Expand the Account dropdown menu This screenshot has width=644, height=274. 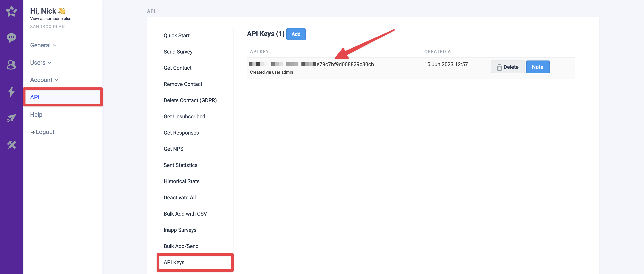click(44, 80)
